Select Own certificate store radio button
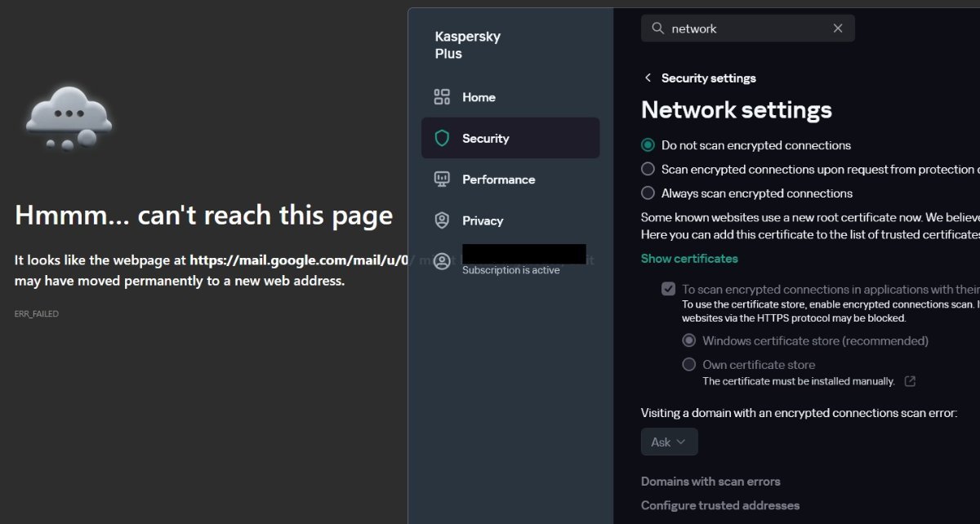This screenshot has width=980, height=524. tap(689, 365)
